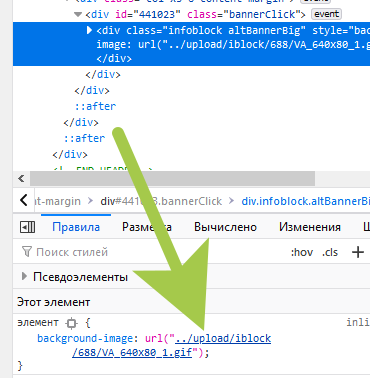Add a new rule with the plus icon
Viewport: 370px width, 378px height.
tap(358, 252)
